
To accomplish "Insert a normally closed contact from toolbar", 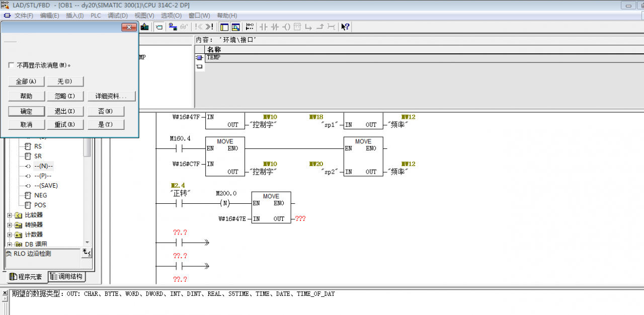I will 275,27.
